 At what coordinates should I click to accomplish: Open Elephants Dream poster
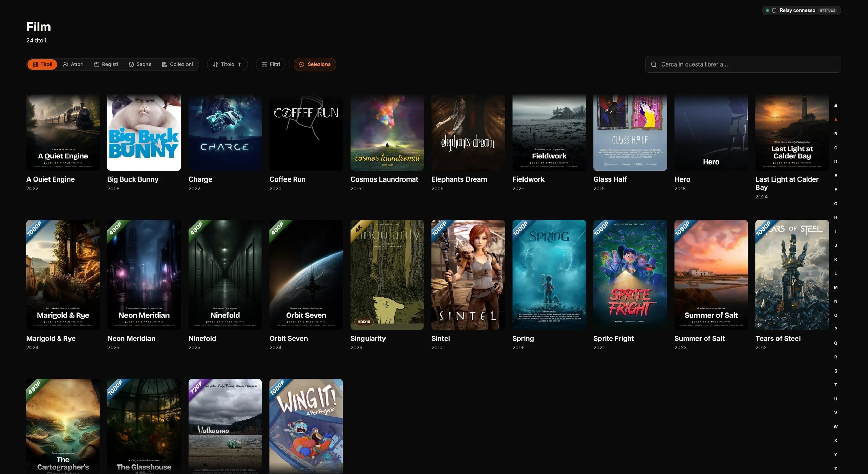[468, 133]
